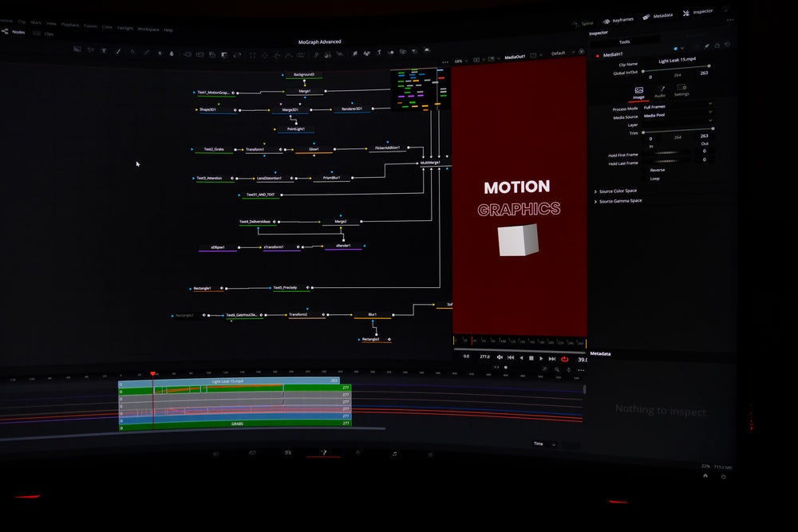
Task: Show the Keyframes panel
Action: click(618, 20)
